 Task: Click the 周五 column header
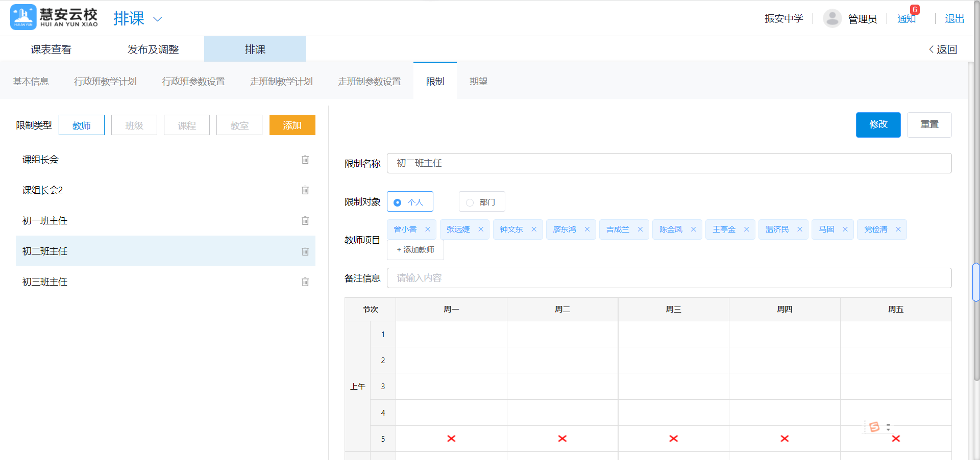(896, 310)
